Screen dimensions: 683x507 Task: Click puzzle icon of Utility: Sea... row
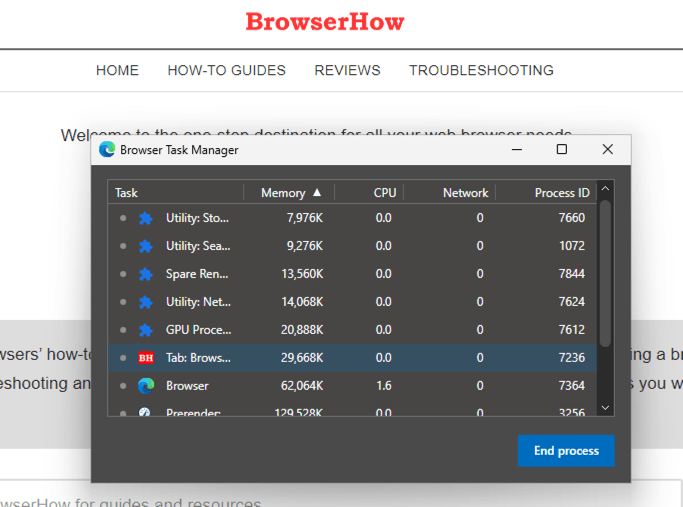tap(146, 246)
